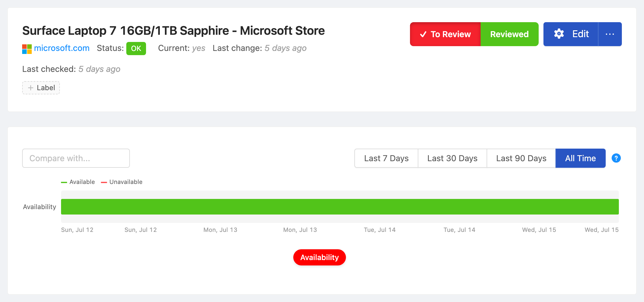644x302 pixels.
Task: Click the Last change 5 days ago text
Action: (x=259, y=48)
